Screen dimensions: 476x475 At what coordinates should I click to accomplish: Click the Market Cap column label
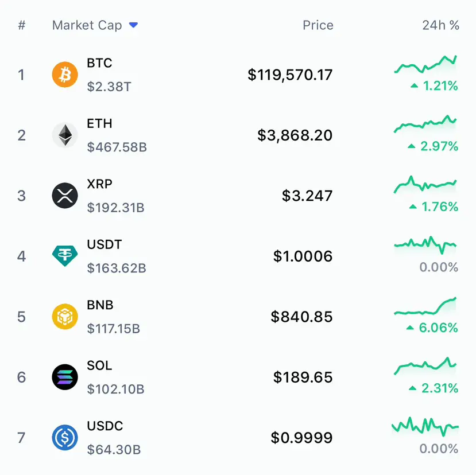pos(87,25)
